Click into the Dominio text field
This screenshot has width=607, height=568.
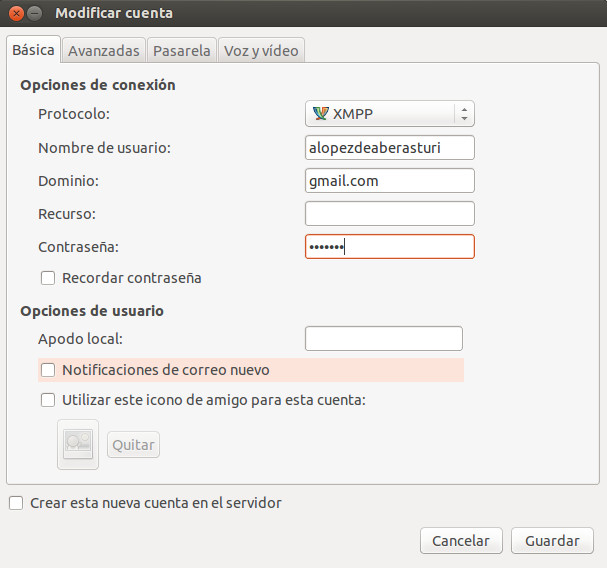(x=389, y=180)
